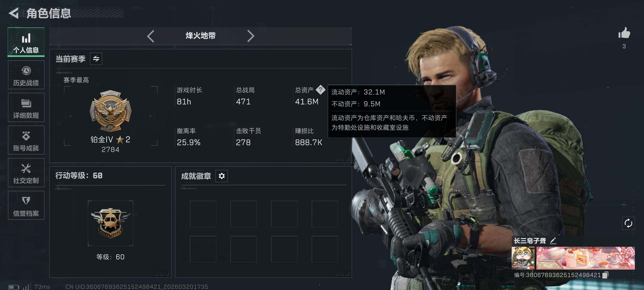Select the first empty achievement badge slot

[203, 214]
